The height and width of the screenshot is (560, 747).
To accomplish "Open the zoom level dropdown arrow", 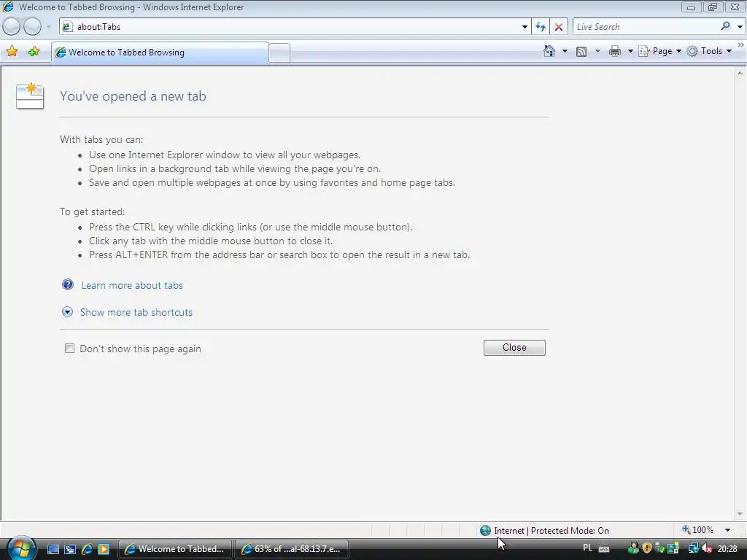I will tap(727, 530).
